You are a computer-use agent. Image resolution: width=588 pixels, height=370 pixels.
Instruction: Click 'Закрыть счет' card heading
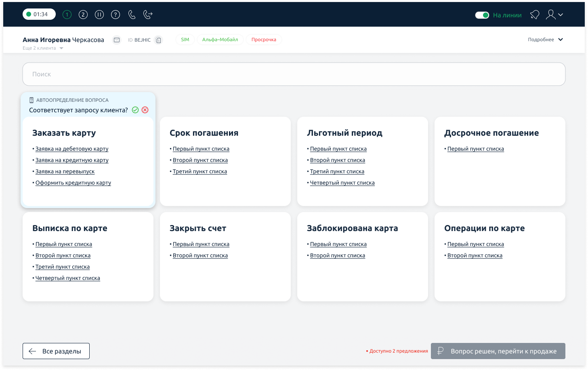pyautogui.click(x=198, y=228)
